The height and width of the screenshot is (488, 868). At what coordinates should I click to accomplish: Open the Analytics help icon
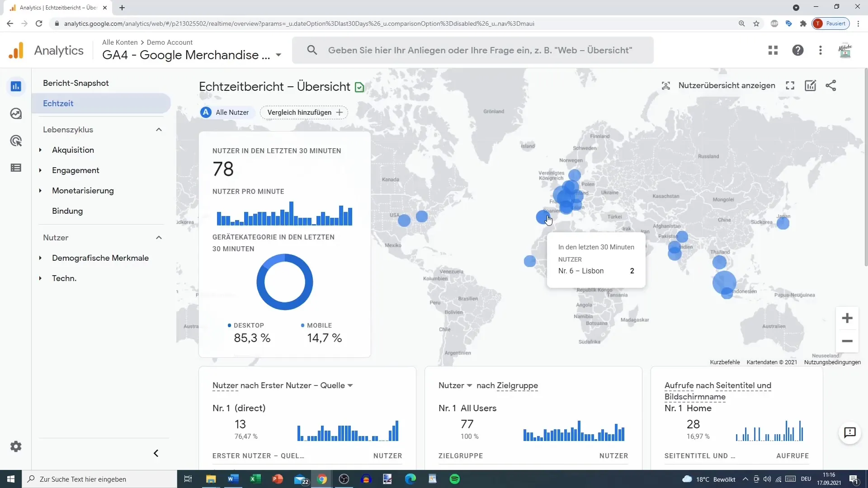[798, 50]
